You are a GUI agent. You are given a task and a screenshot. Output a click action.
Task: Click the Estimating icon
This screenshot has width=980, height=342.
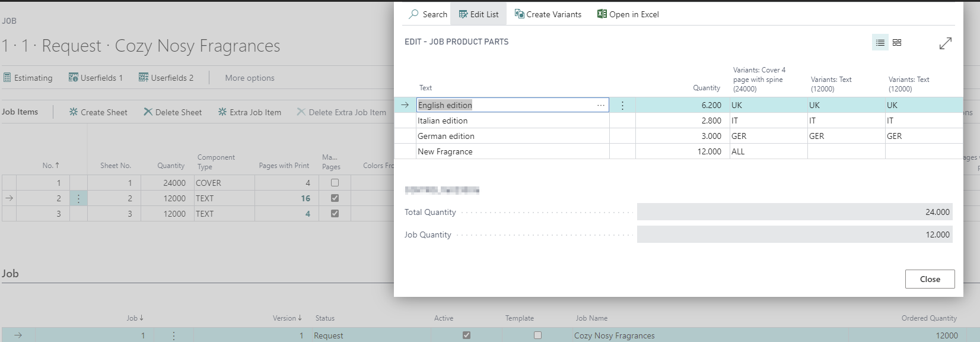click(7, 77)
